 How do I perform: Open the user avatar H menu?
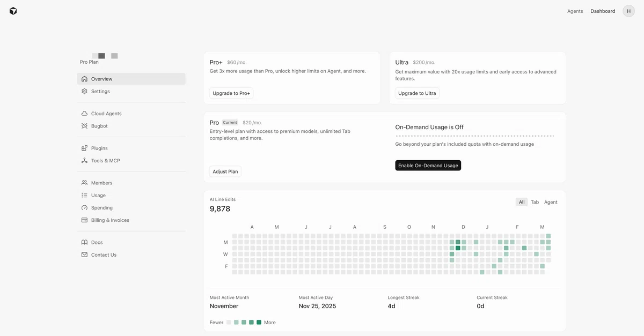(x=628, y=11)
